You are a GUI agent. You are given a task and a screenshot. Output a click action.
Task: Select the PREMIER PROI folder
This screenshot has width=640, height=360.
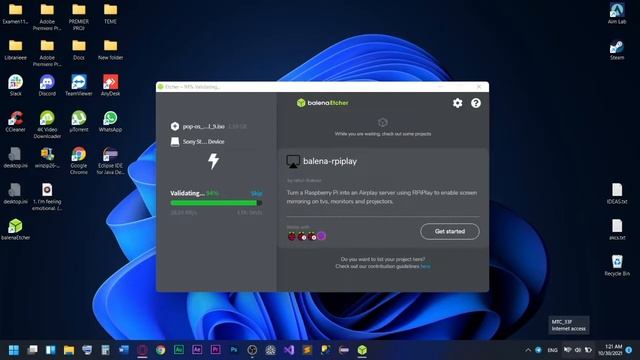79,17
